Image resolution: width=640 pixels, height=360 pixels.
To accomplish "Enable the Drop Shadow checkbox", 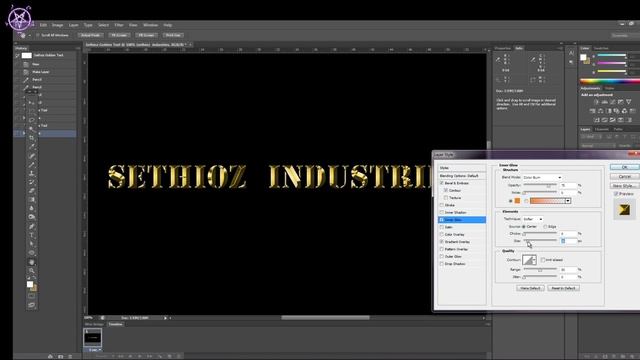I will point(442,264).
